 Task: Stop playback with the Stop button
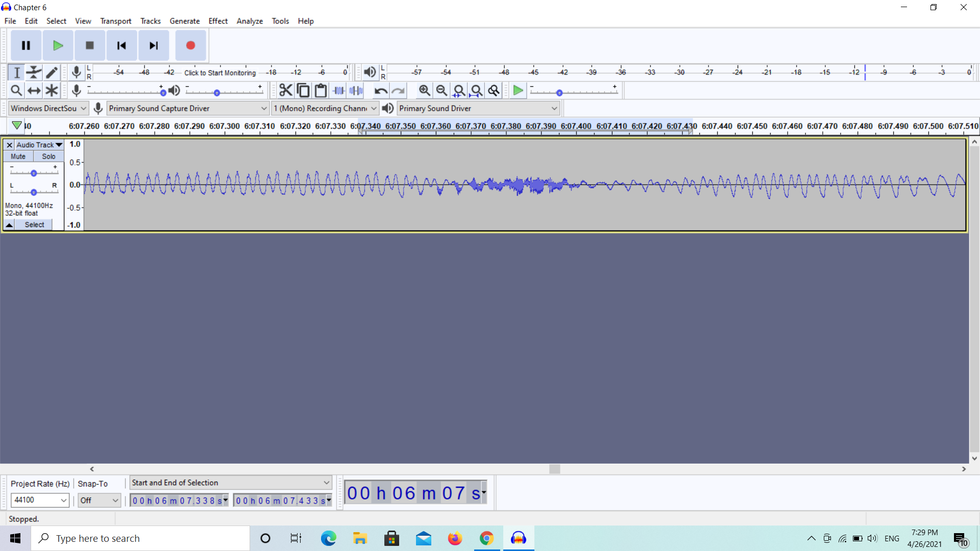pos(89,45)
